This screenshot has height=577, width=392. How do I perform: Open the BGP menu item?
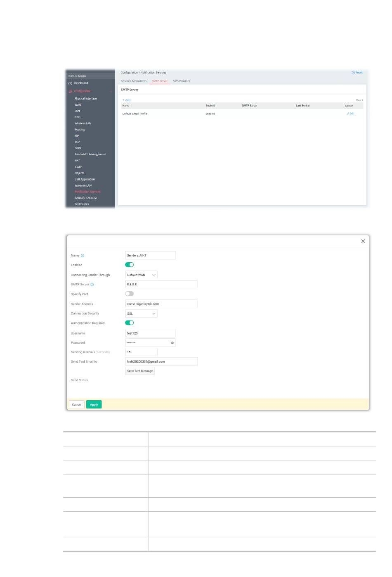click(77, 142)
